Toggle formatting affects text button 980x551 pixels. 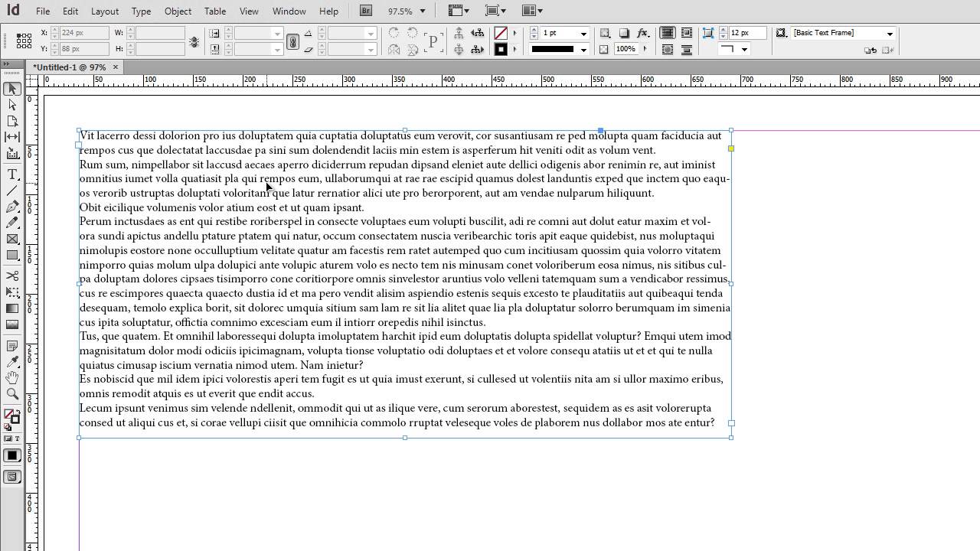pos(17,439)
